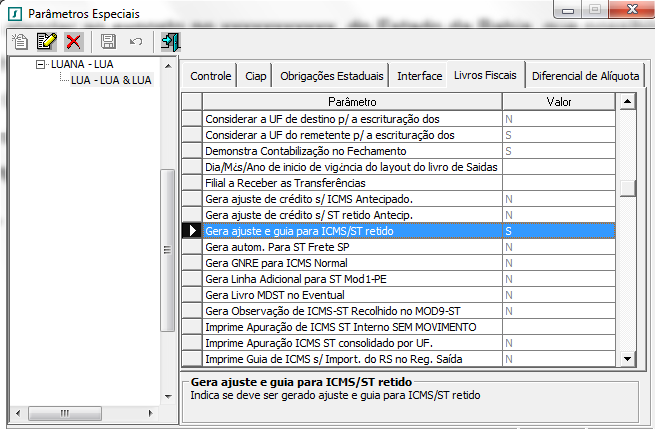Click the Undo arrow icon
Screen dimensions: 655x431
pyautogui.click(x=136, y=41)
